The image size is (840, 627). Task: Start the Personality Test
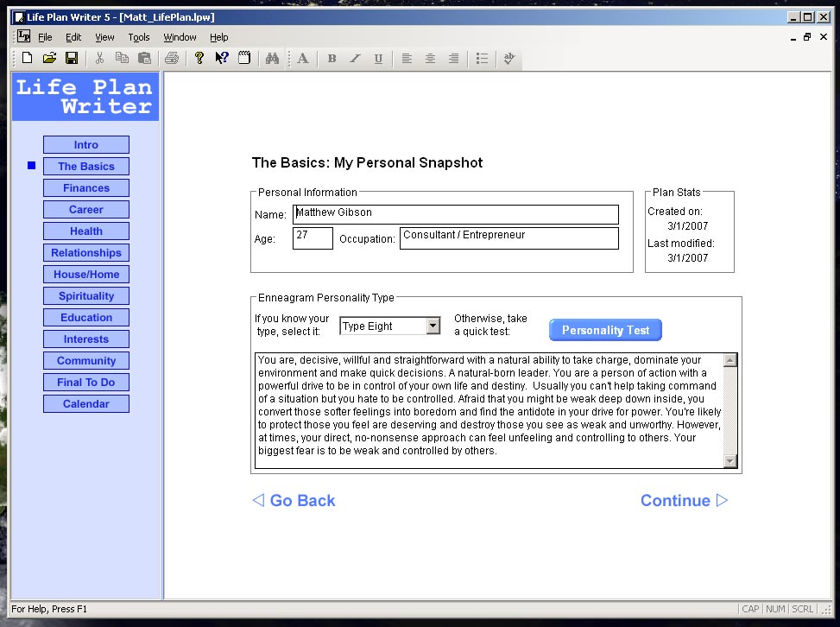[605, 330]
